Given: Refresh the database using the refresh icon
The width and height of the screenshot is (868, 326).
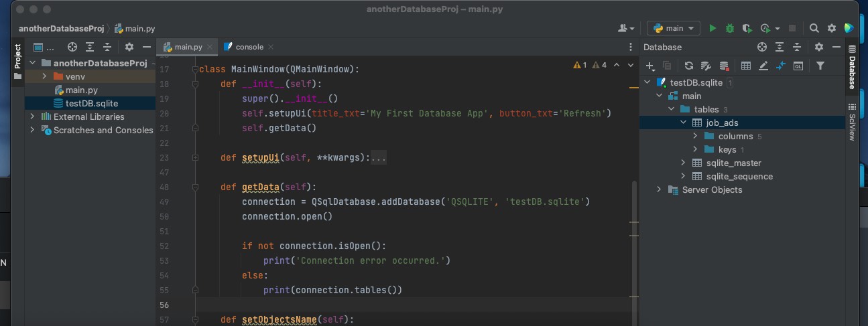Looking at the screenshot, I should pos(688,66).
